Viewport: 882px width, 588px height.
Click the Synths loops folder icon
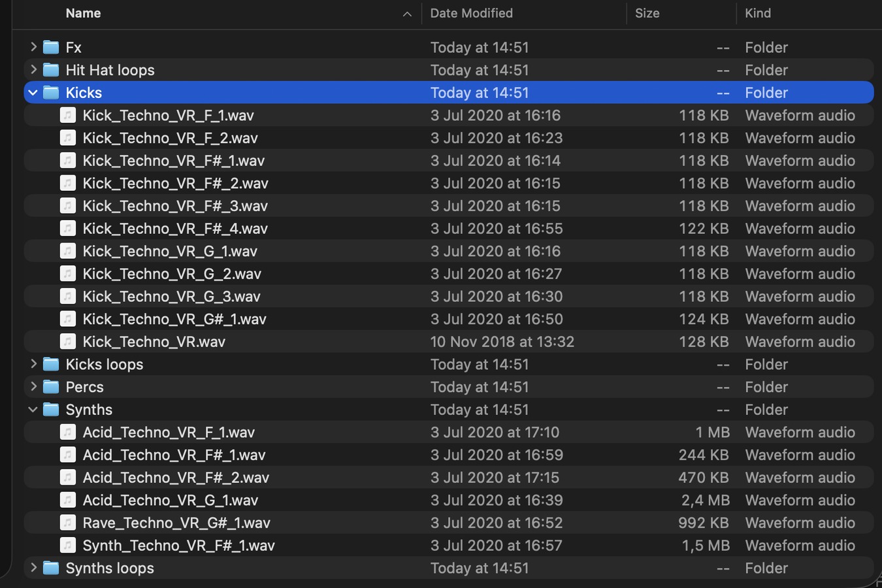[51, 568]
